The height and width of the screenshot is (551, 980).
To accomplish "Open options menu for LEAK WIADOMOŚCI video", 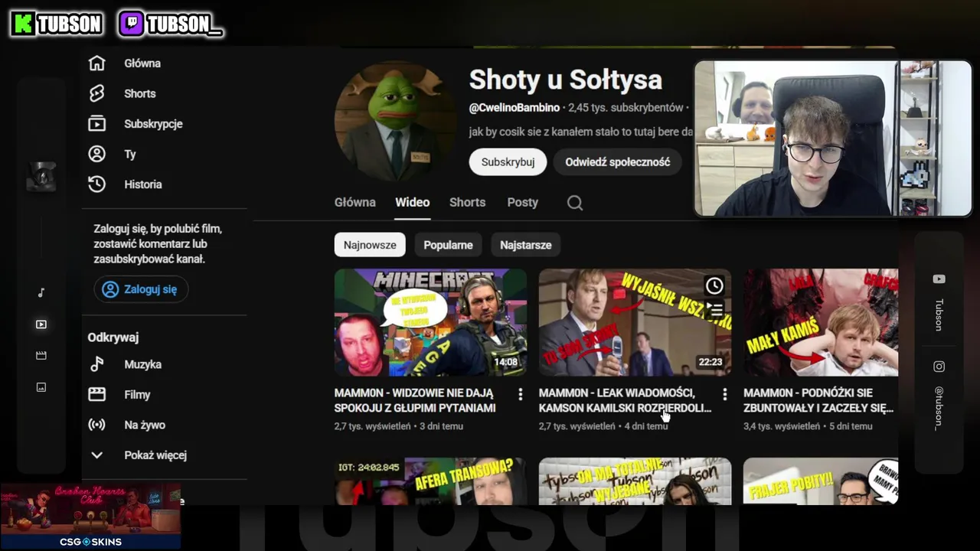I will pyautogui.click(x=724, y=394).
